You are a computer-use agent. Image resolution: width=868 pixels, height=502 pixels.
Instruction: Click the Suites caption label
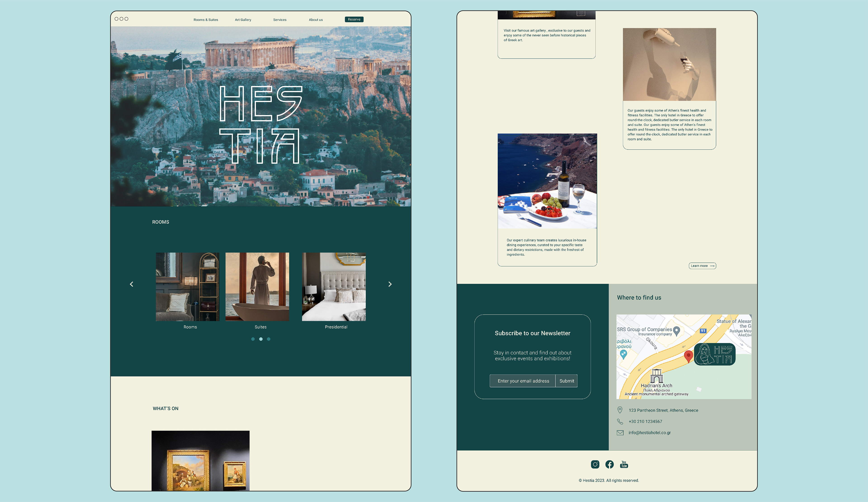[x=260, y=327]
